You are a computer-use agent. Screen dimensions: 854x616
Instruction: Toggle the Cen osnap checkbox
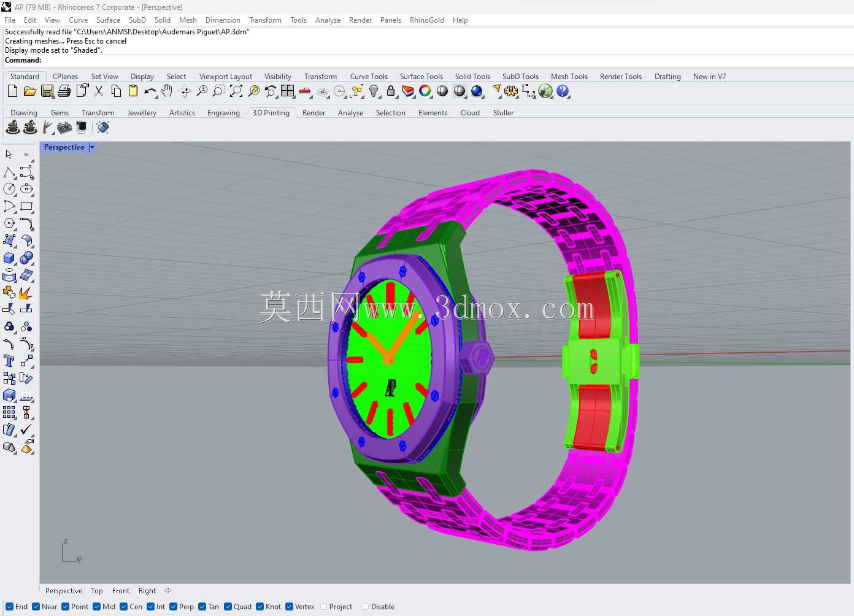(124, 607)
